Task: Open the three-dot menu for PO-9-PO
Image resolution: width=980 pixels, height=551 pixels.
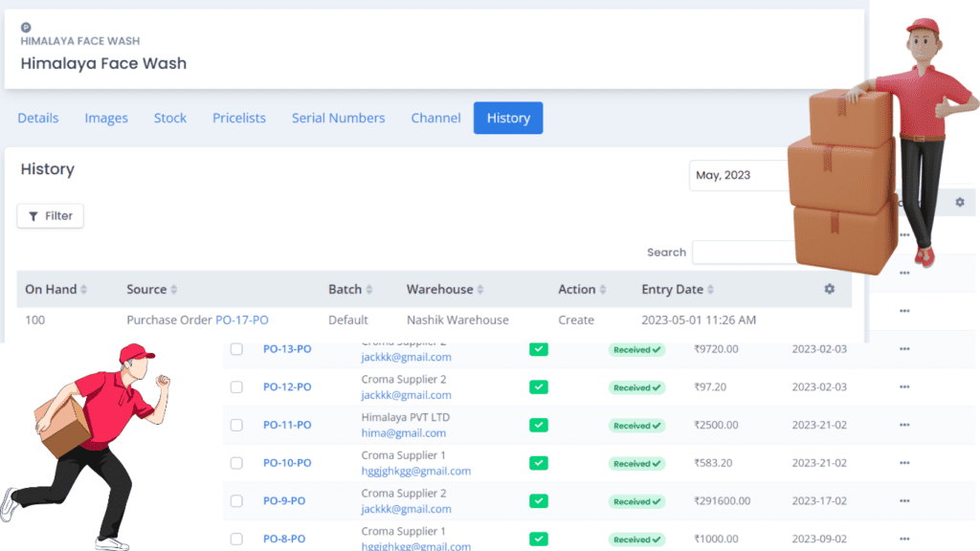Action: point(904,500)
